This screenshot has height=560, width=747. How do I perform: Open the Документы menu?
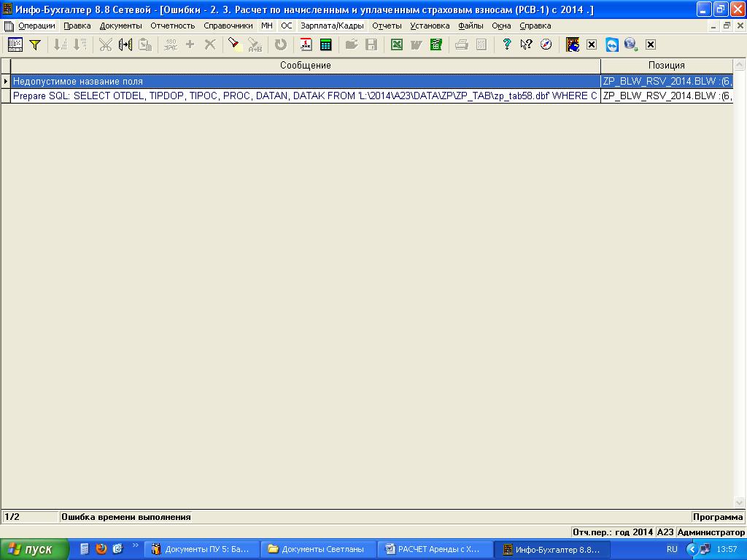coord(120,26)
